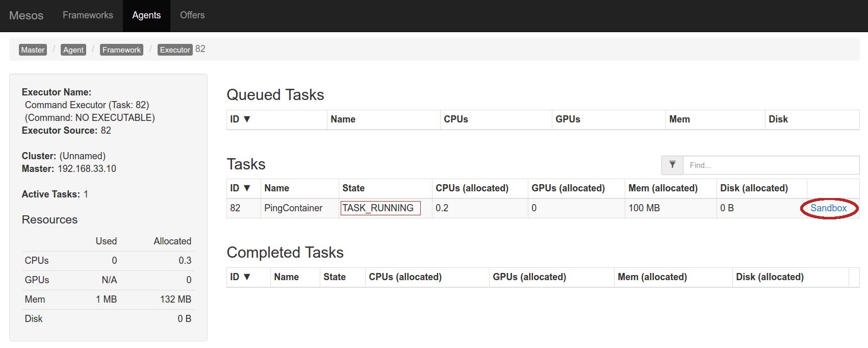Sort Tasks by Mem (allocated) header
This screenshot has height=348, width=868.
point(662,188)
